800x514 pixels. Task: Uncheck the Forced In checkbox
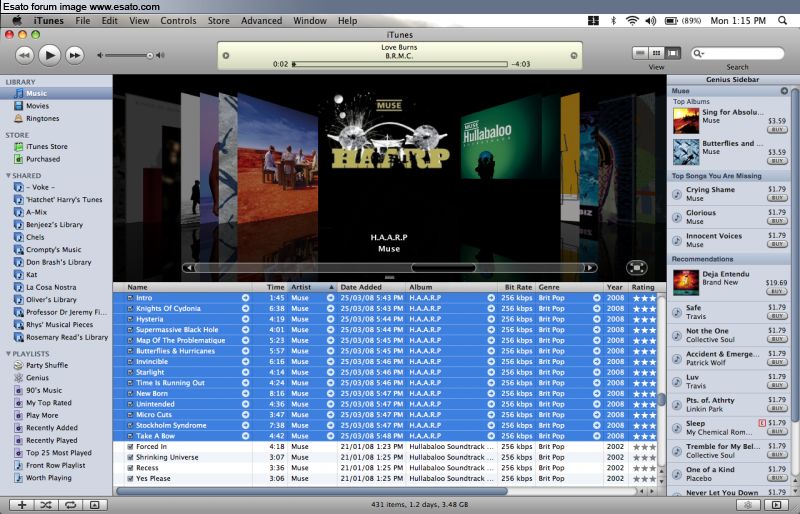[130, 447]
